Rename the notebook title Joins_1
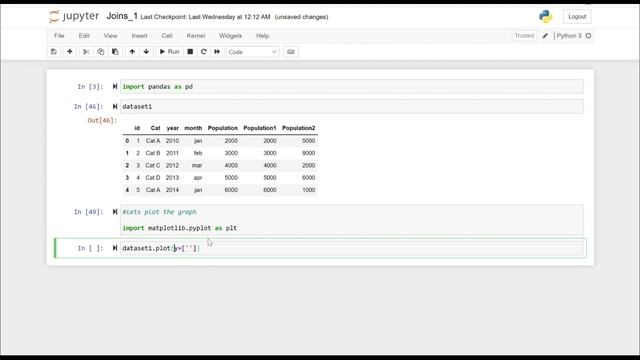 122,16
